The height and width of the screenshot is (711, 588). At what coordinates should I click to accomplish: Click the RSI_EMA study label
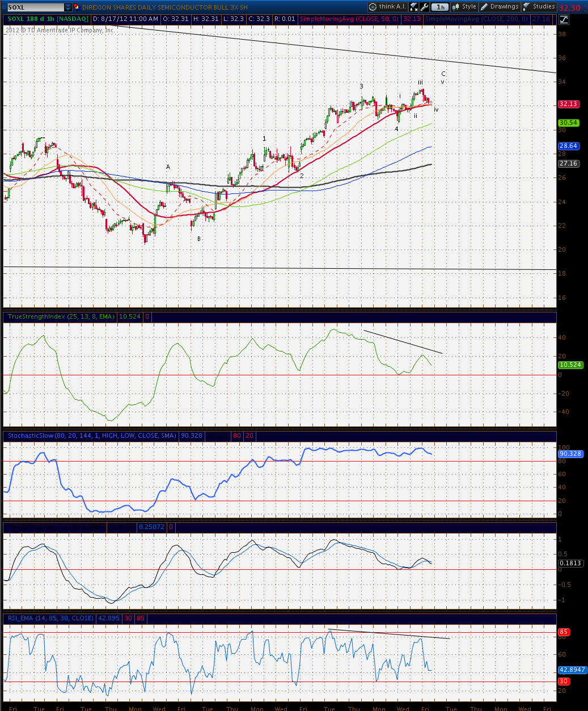50,617
